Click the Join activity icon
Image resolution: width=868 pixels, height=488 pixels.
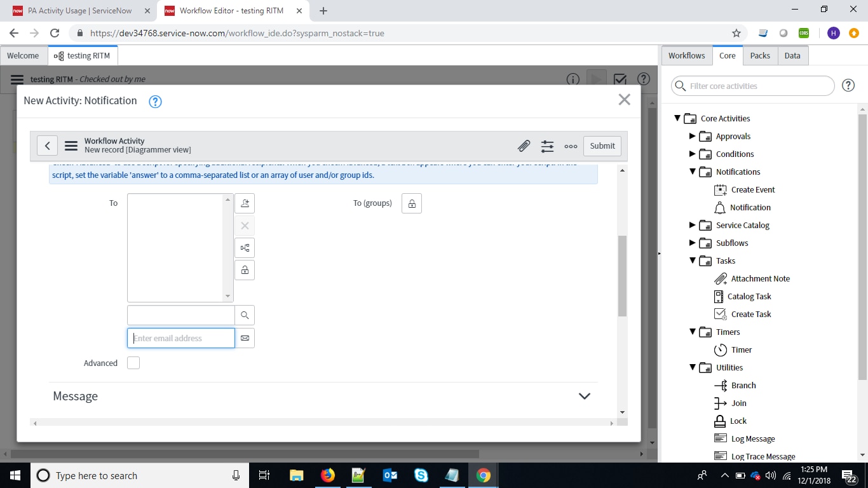point(720,403)
